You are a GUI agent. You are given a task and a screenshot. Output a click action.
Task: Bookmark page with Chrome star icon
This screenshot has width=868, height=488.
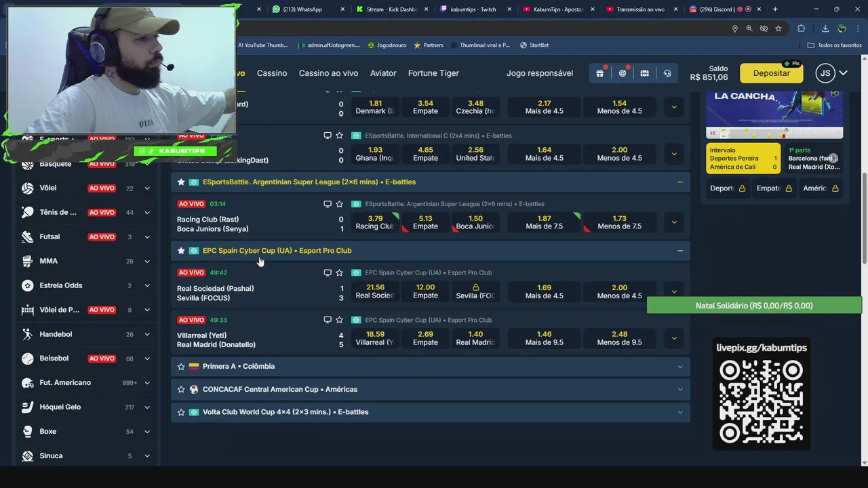click(x=778, y=28)
